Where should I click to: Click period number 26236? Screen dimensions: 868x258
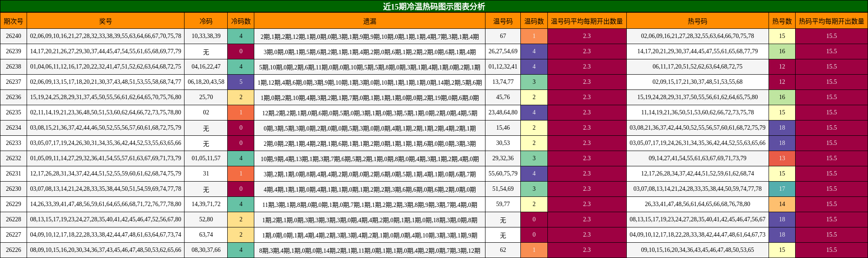coord(14,97)
